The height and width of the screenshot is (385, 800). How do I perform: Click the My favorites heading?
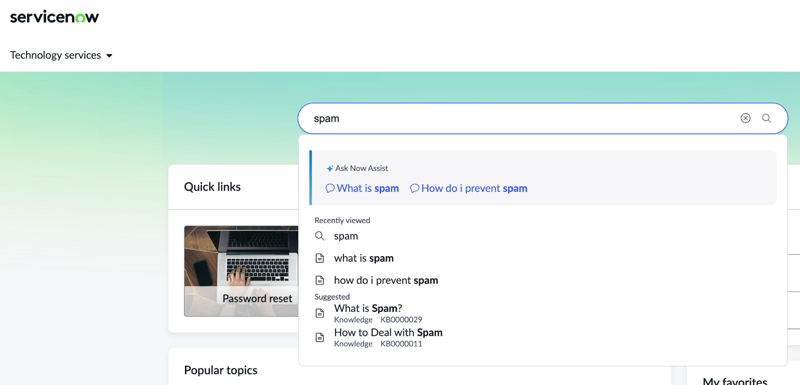[735, 381]
